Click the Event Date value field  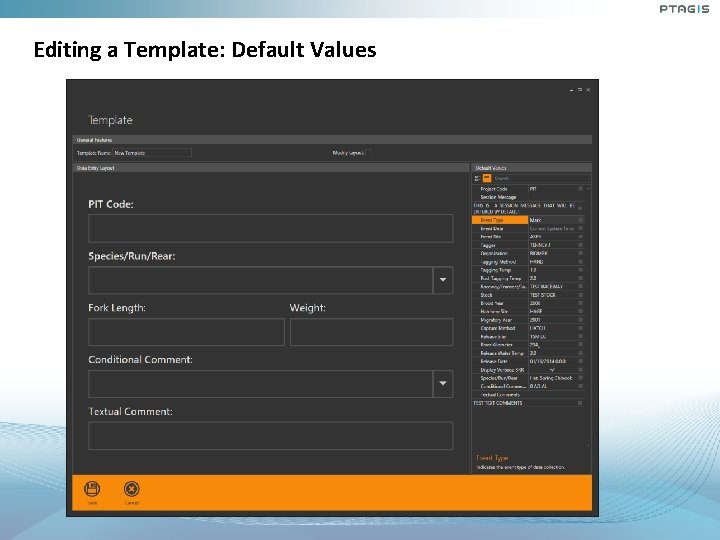[552, 228]
